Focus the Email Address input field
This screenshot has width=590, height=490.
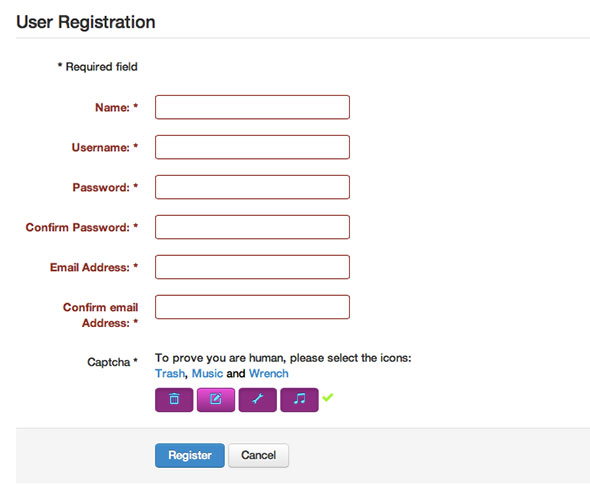coord(252,267)
